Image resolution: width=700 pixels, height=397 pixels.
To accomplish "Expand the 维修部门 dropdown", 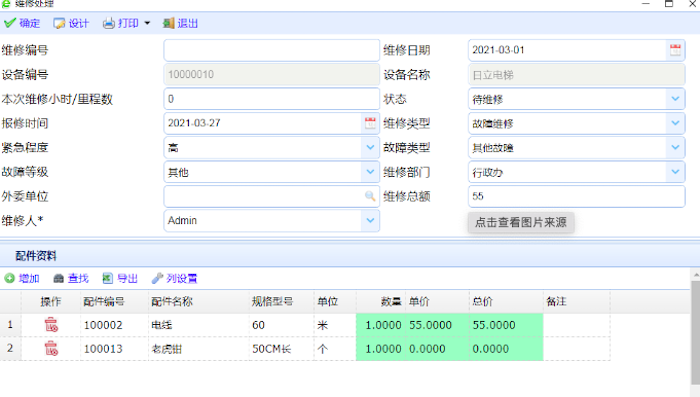I will [675, 172].
